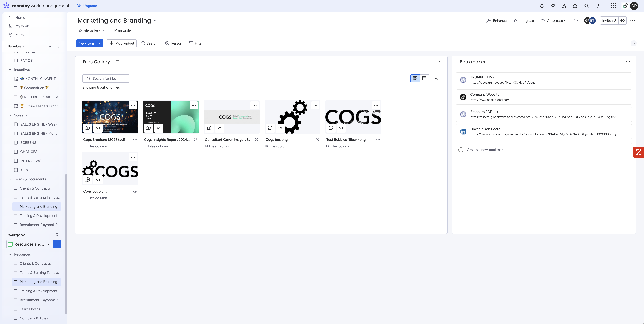Viewport: 644px width, 324px height.
Task: Click the invite members icon in header
Action: (564, 6)
